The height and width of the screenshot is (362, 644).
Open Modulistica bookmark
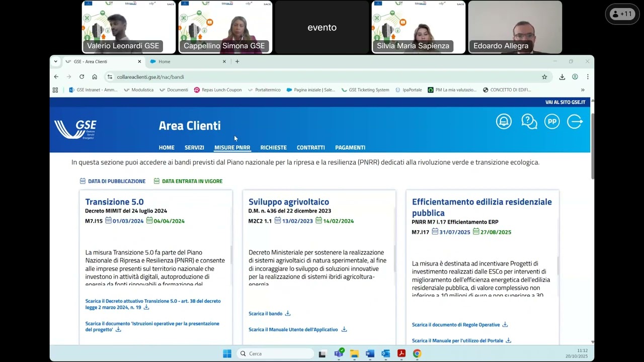(139, 90)
